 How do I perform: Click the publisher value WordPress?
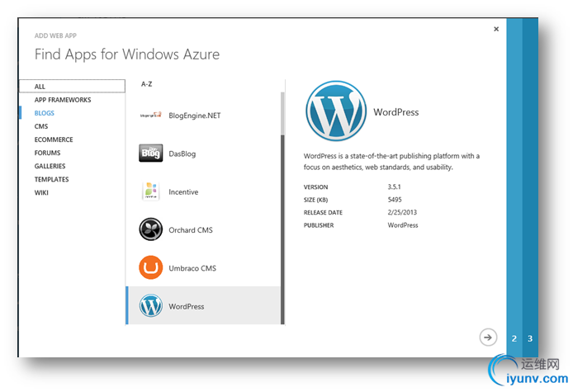pos(403,225)
